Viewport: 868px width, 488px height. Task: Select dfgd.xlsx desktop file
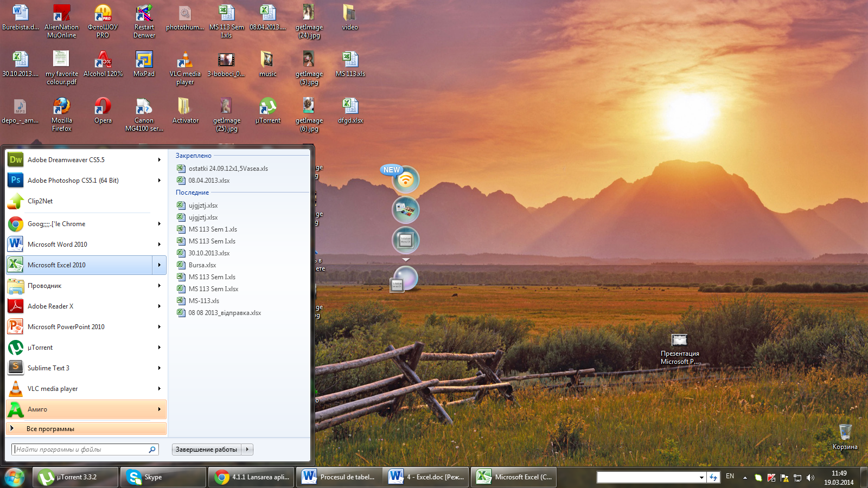pyautogui.click(x=350, y=111)
